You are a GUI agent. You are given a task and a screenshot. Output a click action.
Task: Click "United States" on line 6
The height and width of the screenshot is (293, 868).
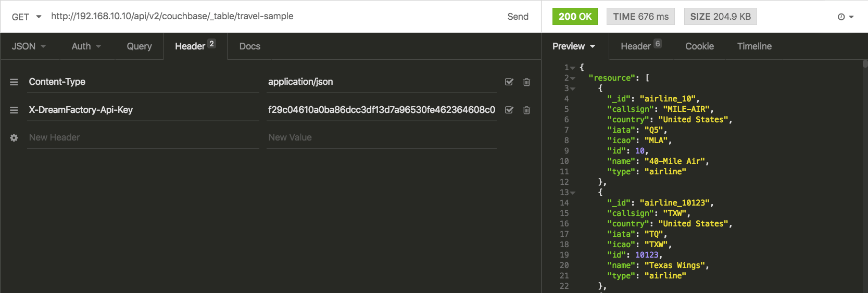click(693, 120)
